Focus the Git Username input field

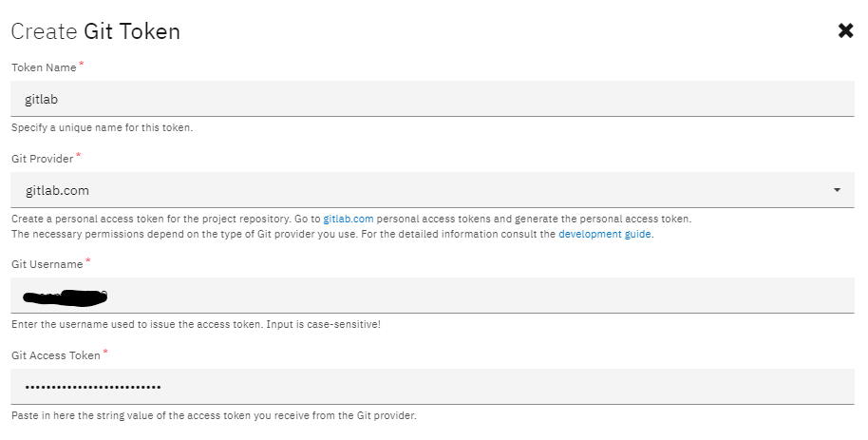point(432,296)
